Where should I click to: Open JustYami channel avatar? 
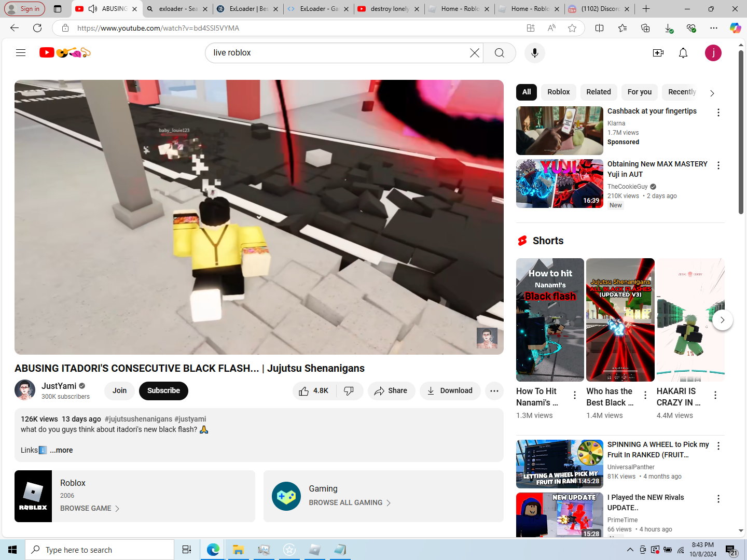pyautogui.click(x=25, y=390)
